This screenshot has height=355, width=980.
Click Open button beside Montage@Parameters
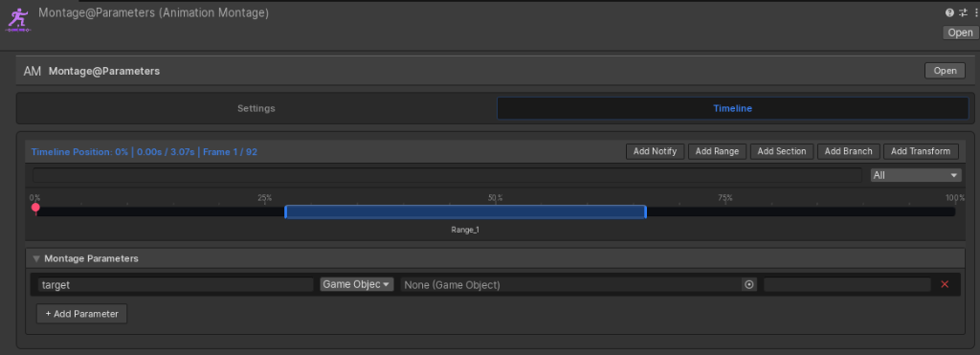[945, 71]
